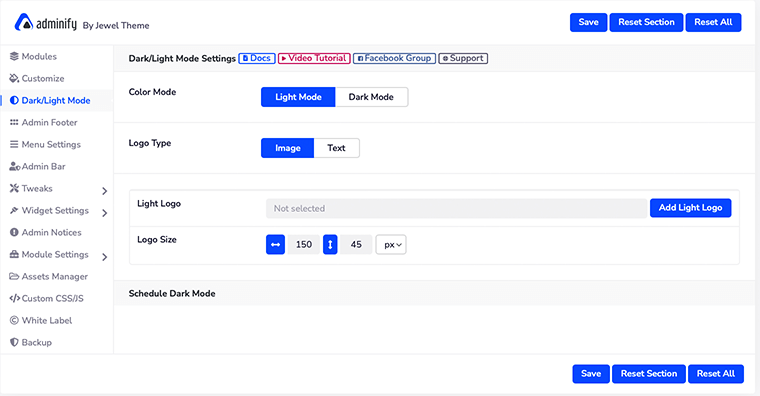Expand the Tweaks submenu chevron
Viewport: 760px width, 396px height.
(105, 191)
